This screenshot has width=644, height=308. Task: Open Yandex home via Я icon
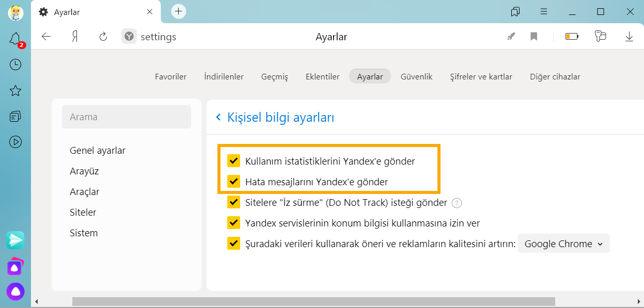point(75,37)
